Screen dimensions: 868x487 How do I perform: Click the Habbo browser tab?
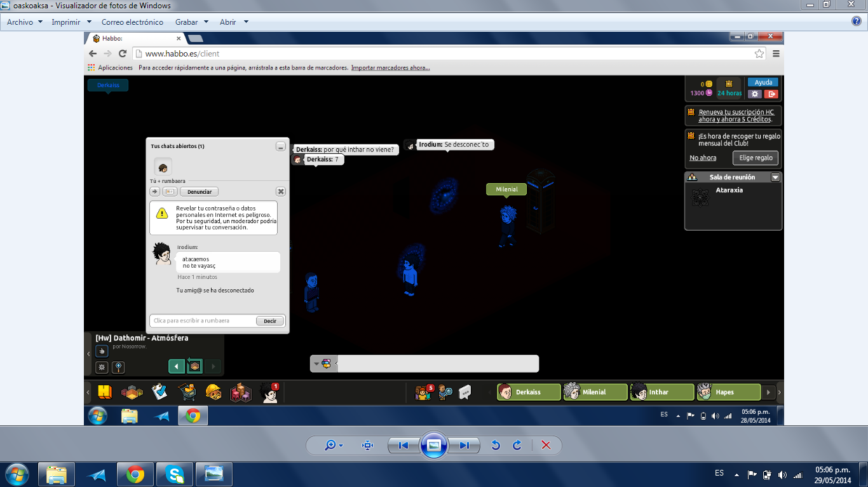pos(135,38)
